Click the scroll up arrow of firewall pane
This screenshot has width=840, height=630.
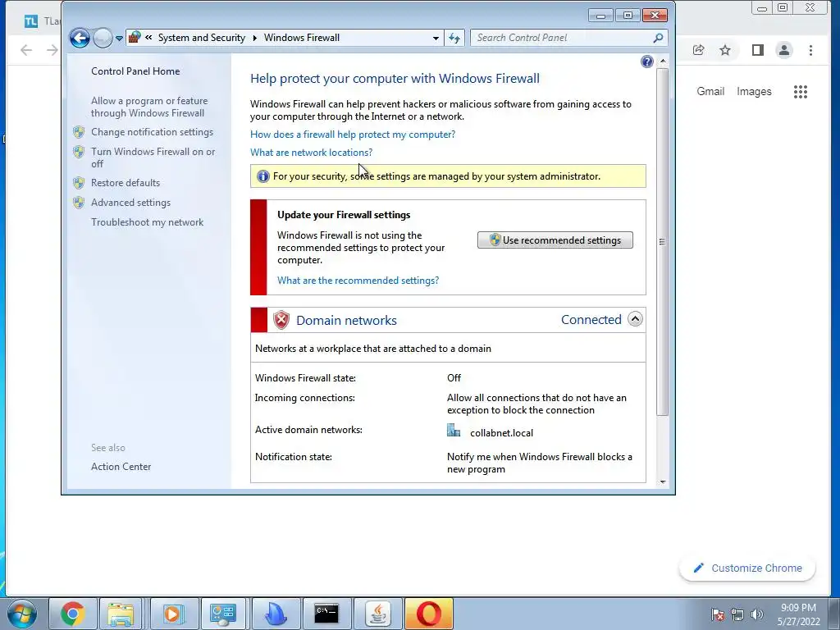pos(663,61)
